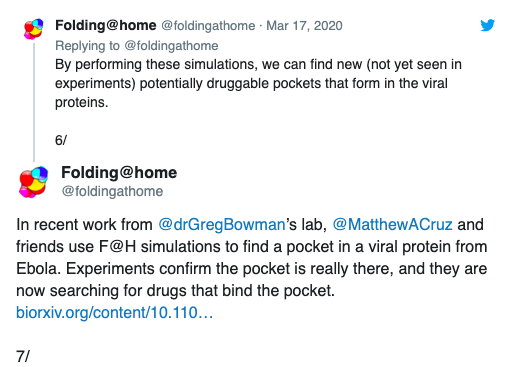Open the small Folding@home avatar in reply
515x367 pixels.
[33, 29]
